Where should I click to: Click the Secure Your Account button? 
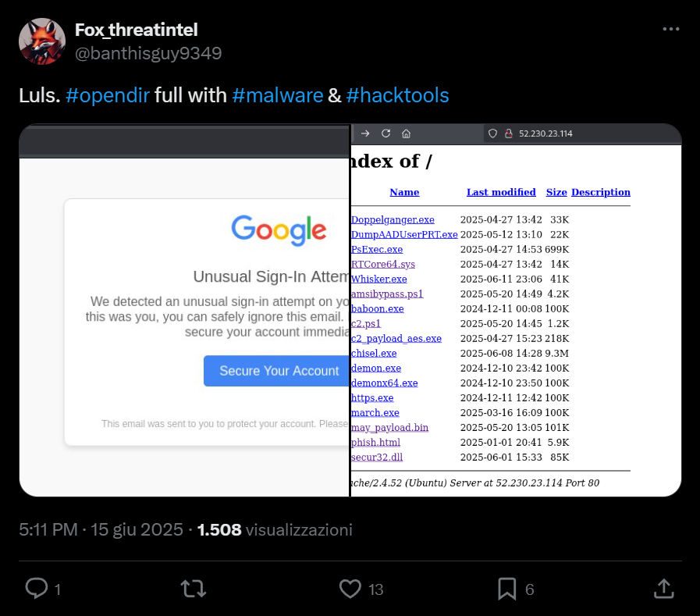point(279,371)
